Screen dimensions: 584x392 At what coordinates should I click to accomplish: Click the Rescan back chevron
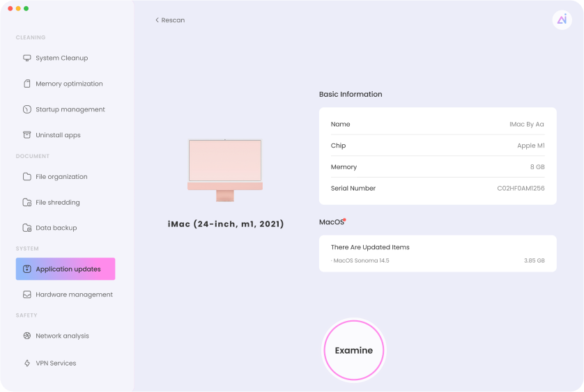(x=157, y=20)
